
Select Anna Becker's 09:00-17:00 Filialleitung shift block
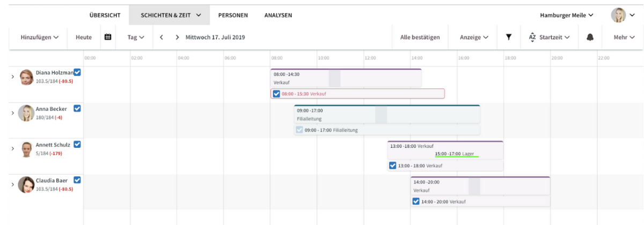coord(386,114)
